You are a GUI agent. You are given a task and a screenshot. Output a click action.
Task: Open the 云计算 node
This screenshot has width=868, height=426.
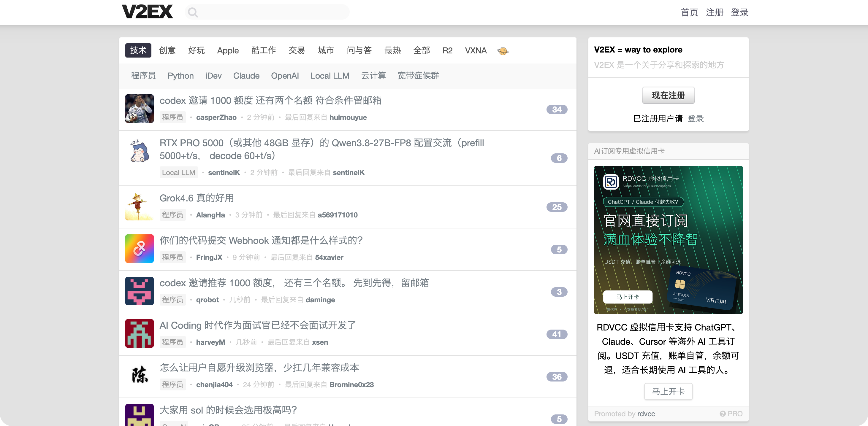(x=373, y=76)
